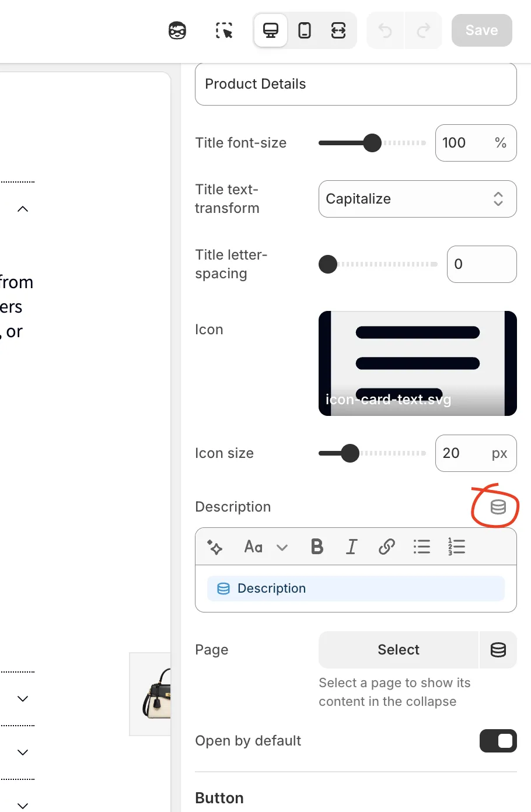
Task: Insert a link in Description editor
Action: [386, 547]
